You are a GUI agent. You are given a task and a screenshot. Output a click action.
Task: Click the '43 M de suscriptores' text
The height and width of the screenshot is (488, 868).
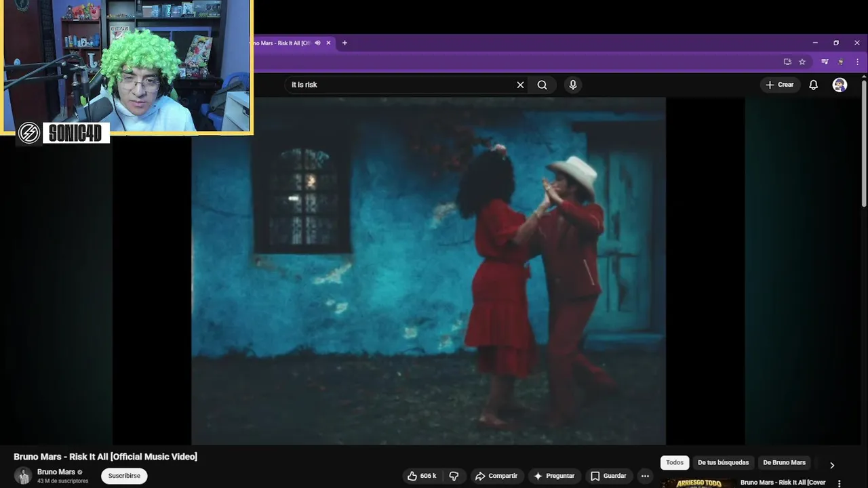pos(62,481)
